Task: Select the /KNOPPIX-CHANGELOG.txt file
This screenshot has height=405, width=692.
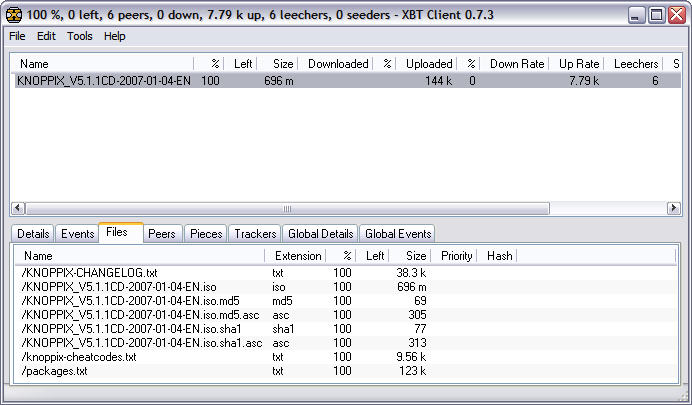Action: pyautogui.click(x=90, y=273)
